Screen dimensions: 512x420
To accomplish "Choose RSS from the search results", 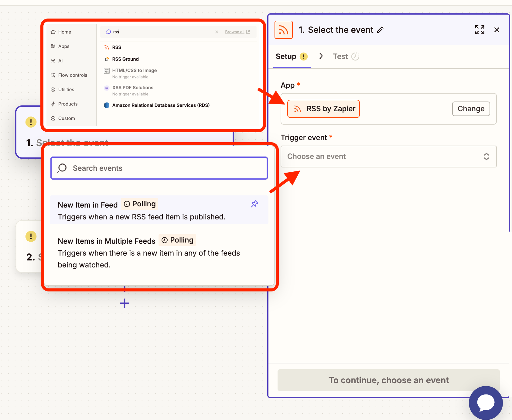I will click(117, 47).
